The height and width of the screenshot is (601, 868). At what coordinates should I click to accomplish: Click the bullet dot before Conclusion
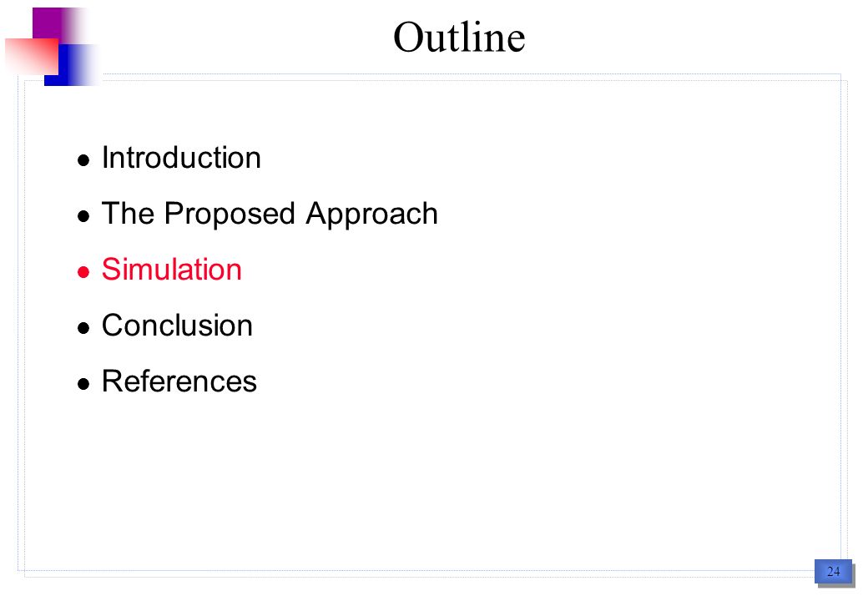click(83, 327)
